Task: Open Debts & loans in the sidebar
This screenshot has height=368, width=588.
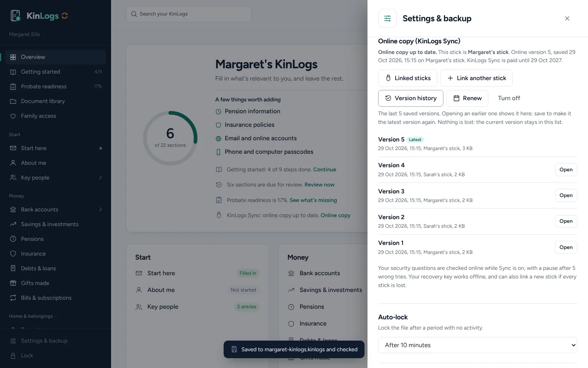Action: [56, 268]
